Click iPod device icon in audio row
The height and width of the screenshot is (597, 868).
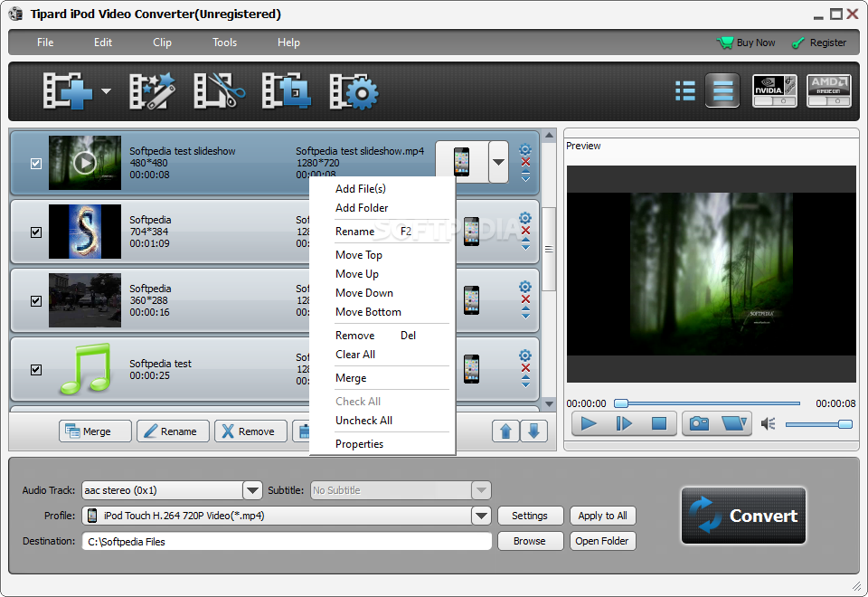pos(472,369)
